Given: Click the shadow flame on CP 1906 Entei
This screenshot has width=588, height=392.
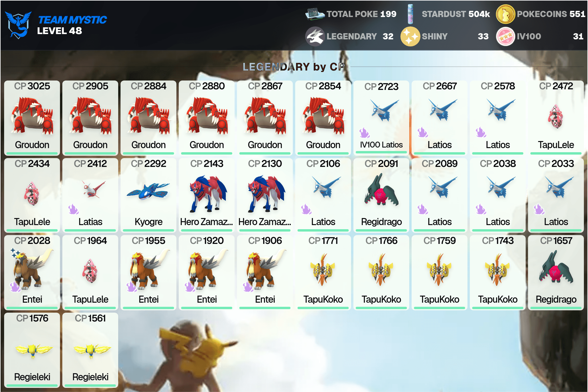Looking at the screenshot, I should click(x=248, y=287).
